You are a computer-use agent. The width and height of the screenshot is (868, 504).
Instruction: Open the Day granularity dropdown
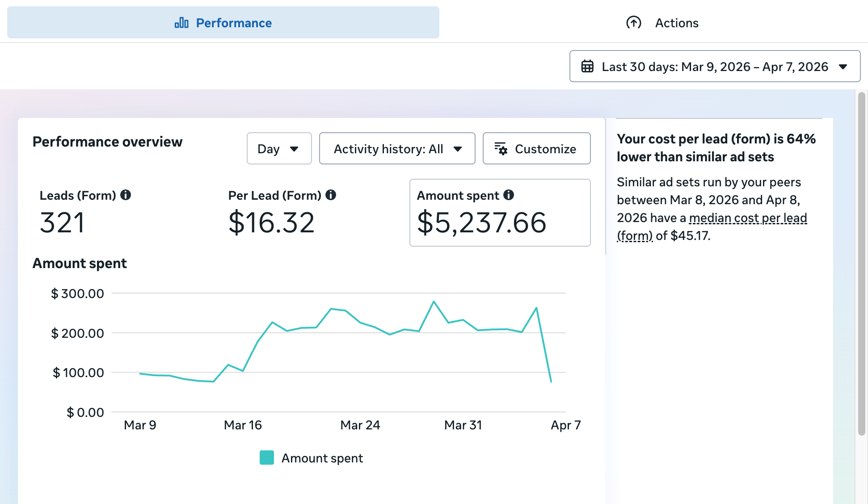[279, 148]
